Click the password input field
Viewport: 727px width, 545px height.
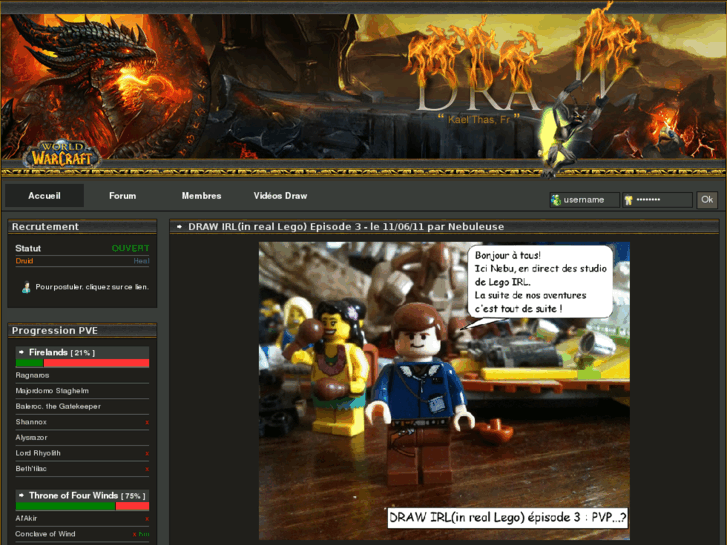pos(657,200)
